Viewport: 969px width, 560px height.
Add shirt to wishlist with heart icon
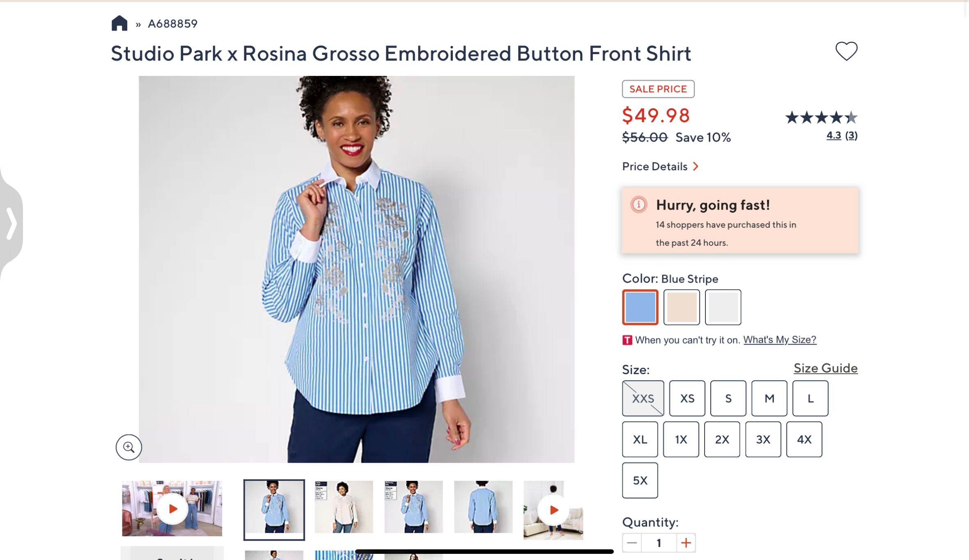846,51
